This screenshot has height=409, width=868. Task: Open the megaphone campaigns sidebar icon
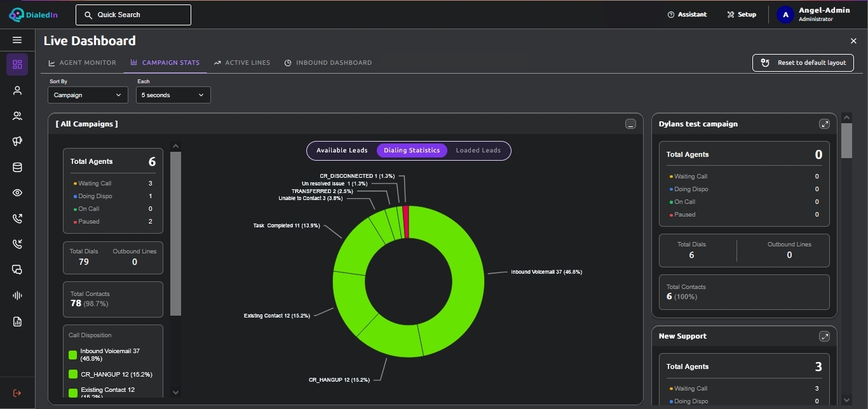point(17,141)
